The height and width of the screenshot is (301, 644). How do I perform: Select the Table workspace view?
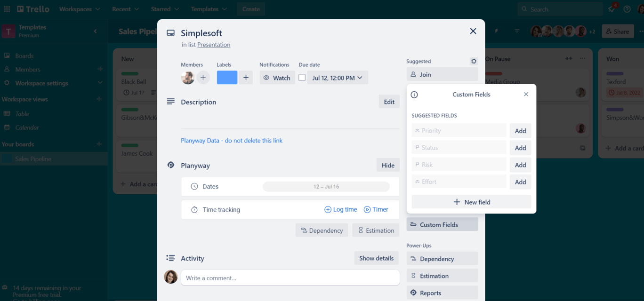click(x=22, y=113)
